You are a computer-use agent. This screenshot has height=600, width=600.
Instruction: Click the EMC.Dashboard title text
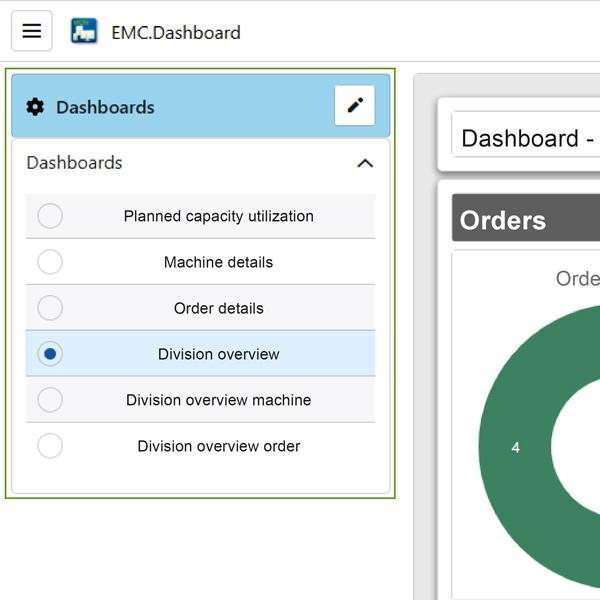click(176, 33)
